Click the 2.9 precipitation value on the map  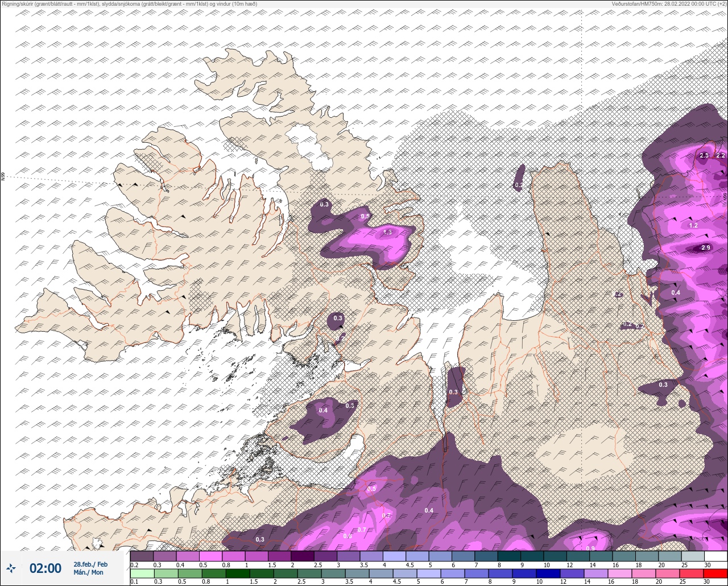tap(706, 247)
